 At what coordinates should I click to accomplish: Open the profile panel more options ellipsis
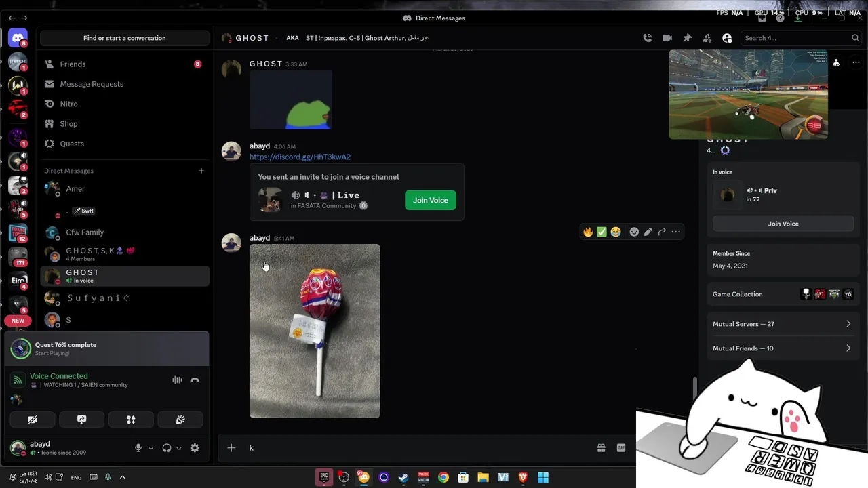(x=856, y=63)
